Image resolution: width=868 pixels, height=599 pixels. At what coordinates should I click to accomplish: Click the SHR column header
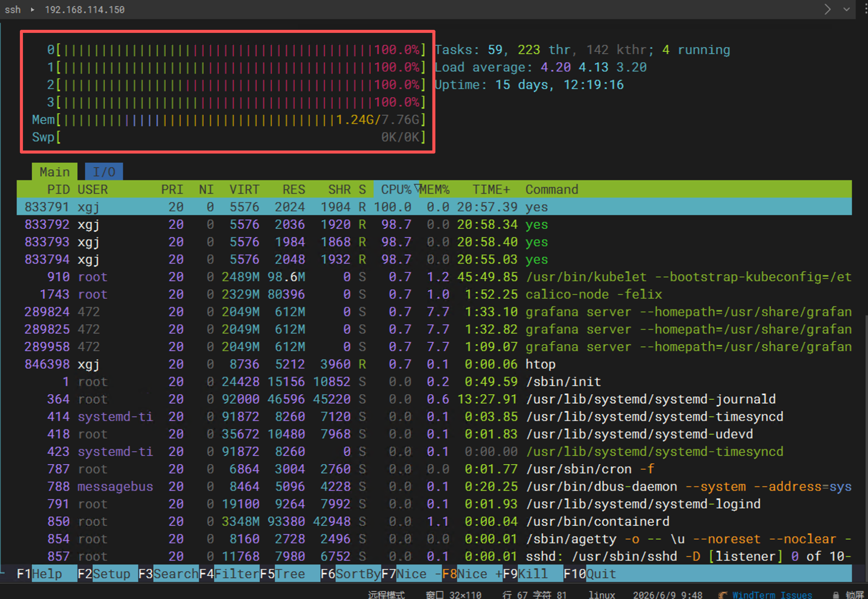pos(340,189)
